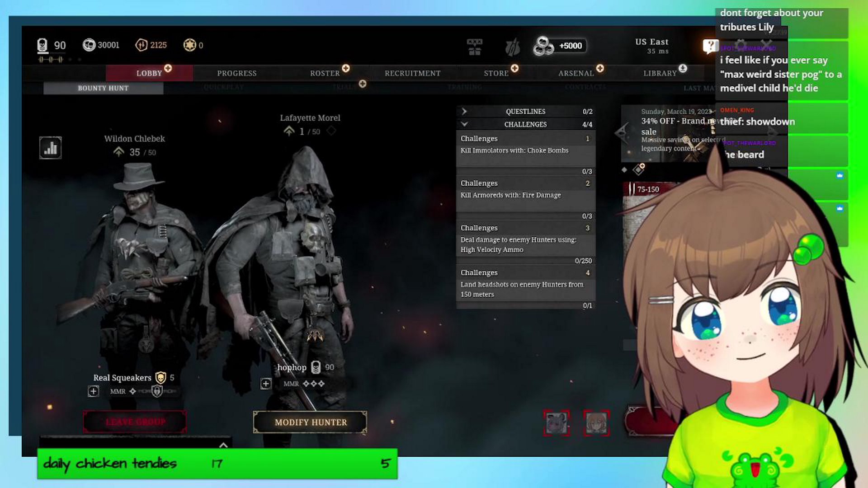Switch to the Arsenal tab
868x488 pixels.
(576, 73)
